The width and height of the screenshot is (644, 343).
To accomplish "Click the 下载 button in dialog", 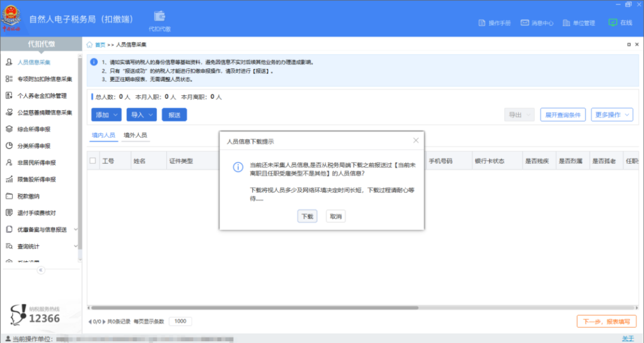I will tap(307, 217).
